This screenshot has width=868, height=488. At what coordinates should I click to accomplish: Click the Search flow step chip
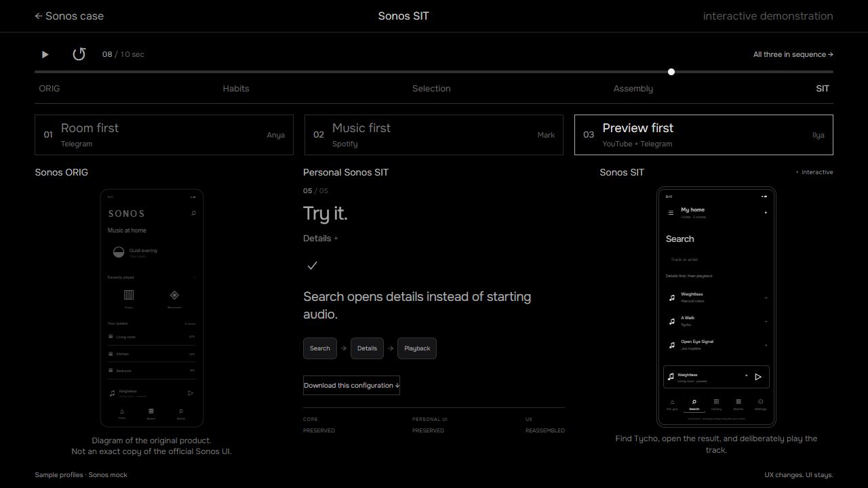(320, 348)
